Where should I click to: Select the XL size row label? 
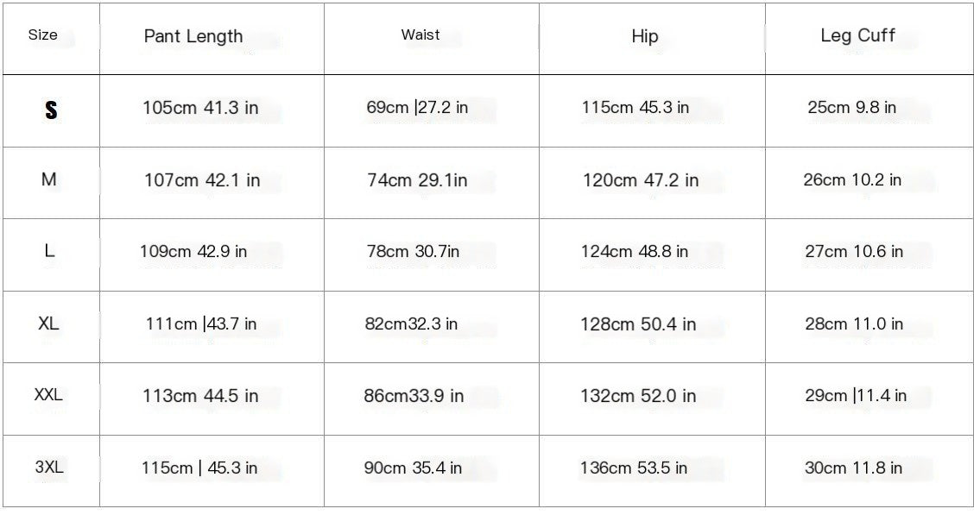tap(48, 323)
